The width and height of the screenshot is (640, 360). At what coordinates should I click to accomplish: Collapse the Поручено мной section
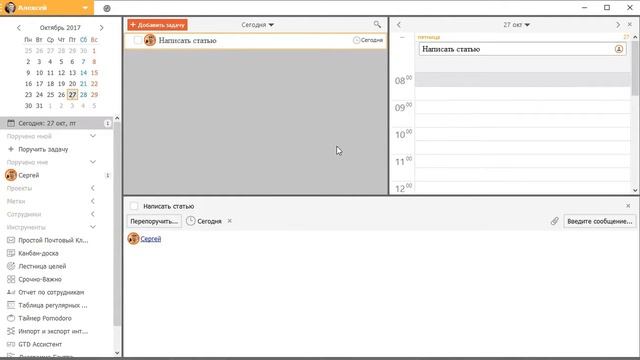[93, 136]
